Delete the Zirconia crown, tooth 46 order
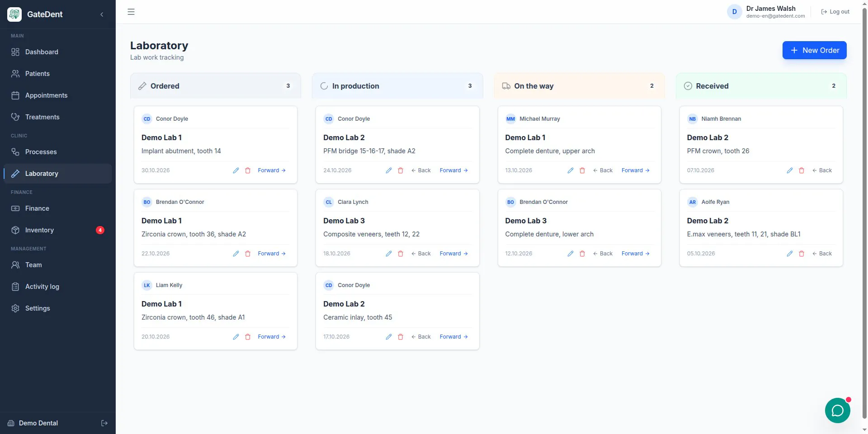868x434 pixels. click(248, 337)
